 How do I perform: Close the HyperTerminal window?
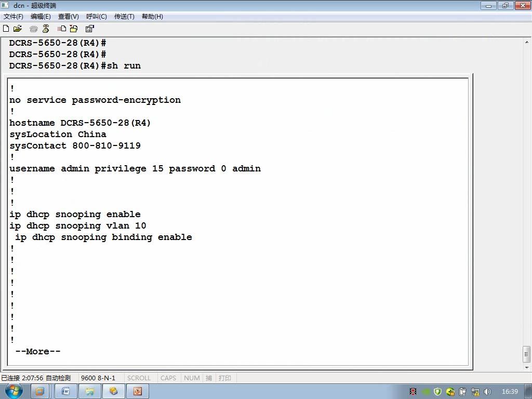click(x=523, y=5)
